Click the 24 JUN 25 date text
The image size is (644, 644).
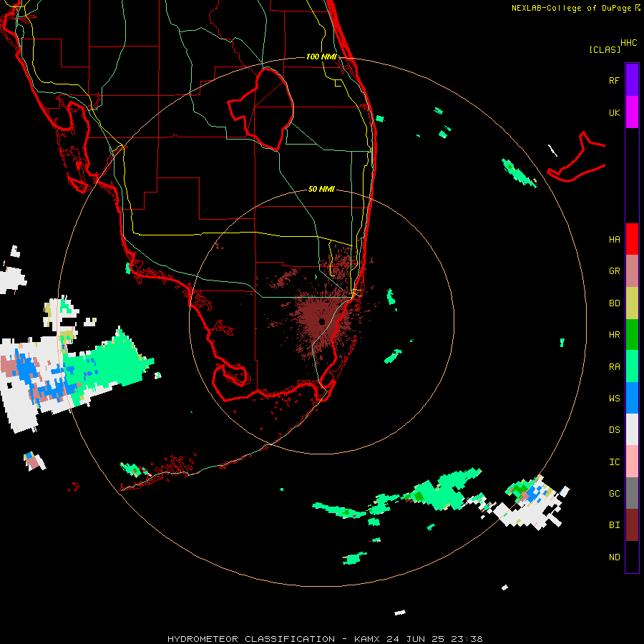416,639
